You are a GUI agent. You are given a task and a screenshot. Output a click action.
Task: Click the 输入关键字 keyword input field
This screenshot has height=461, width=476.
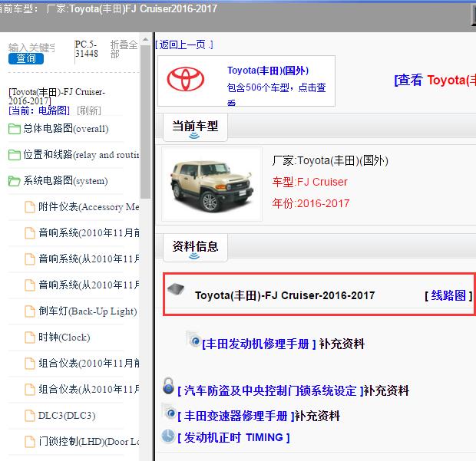(31, 48)
